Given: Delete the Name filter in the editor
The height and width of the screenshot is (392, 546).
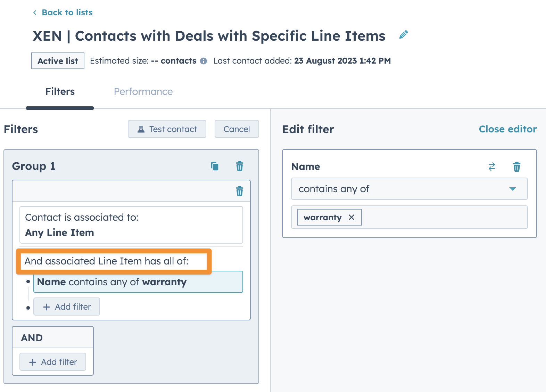Looking at the screenshot, I should [x=516, y=167].
